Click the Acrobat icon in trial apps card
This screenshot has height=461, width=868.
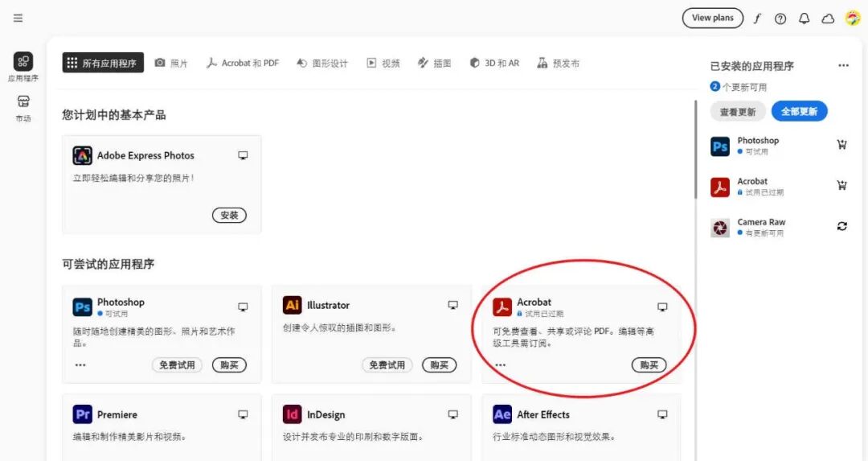(x=502, y=307)
